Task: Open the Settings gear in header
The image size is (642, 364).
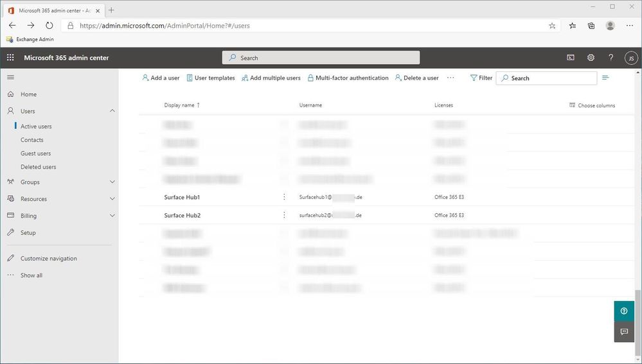Action: pos(591,58)
